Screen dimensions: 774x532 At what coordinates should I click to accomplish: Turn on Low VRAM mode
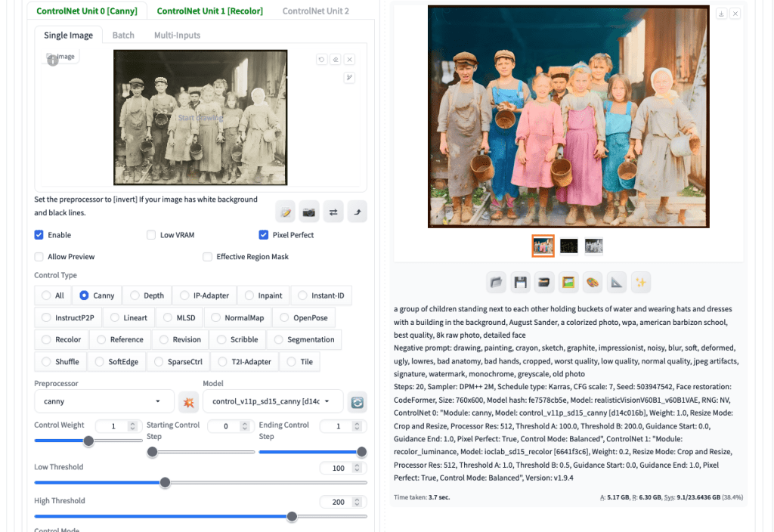(x=151, y=234)
